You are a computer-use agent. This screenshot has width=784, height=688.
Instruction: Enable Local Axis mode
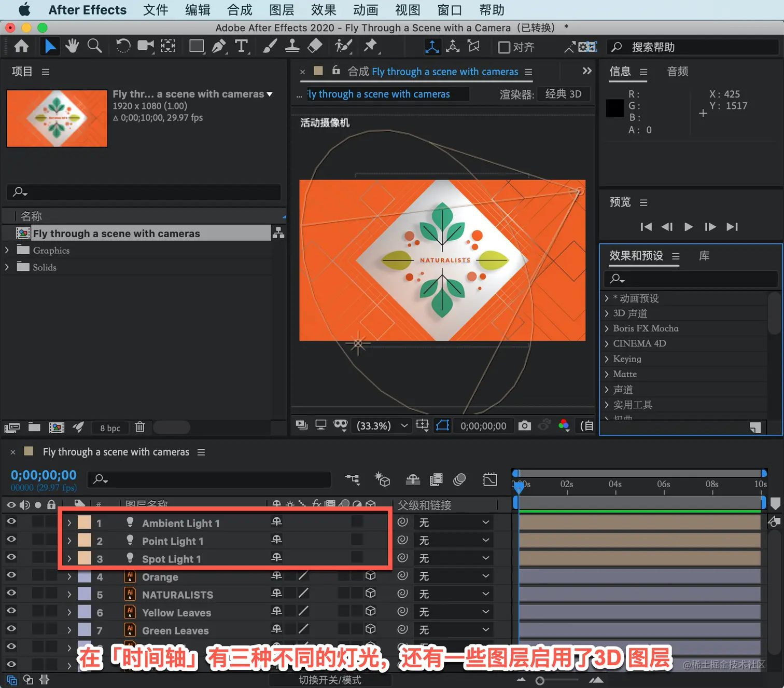(432, 47)
